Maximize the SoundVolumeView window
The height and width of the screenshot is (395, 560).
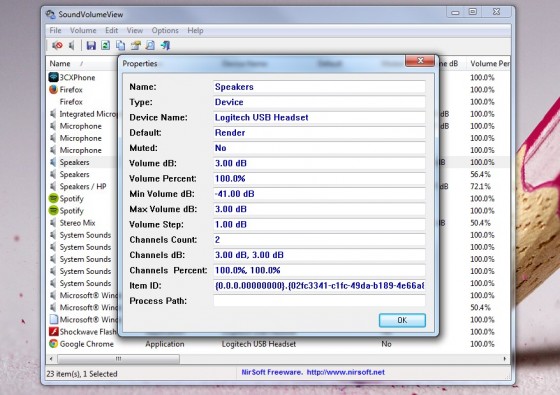[472, 12]
